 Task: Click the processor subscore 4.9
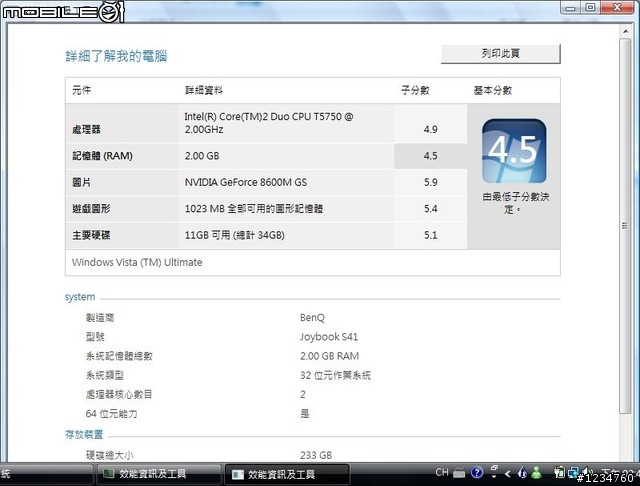point(431,129)
